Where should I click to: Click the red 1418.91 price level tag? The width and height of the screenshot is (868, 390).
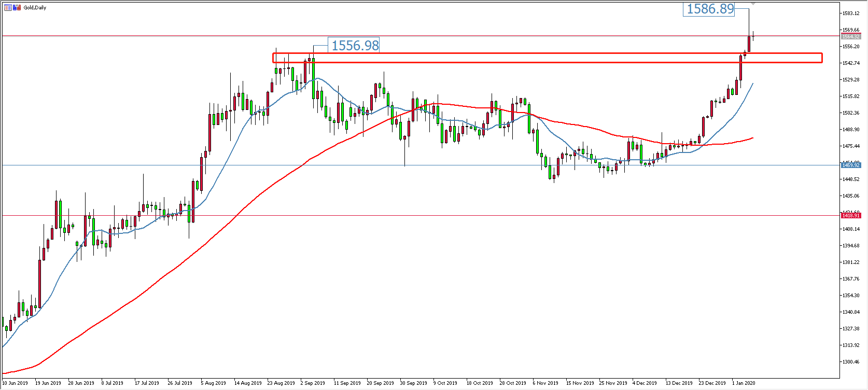point(851,215)
